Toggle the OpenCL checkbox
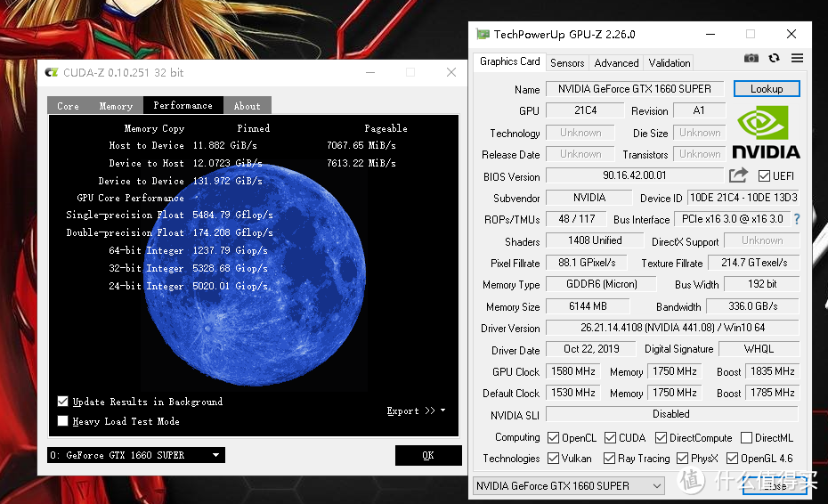 click(x=554, y=437)
